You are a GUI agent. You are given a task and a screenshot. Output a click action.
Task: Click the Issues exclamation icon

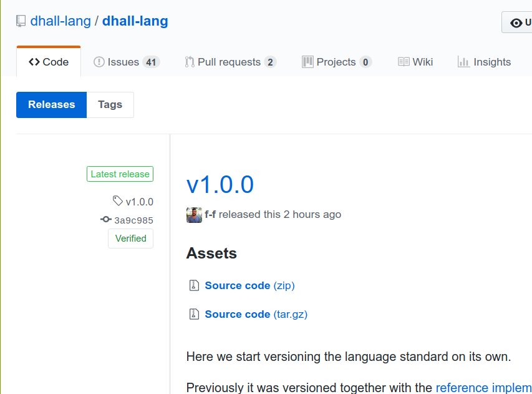(99, 62)
